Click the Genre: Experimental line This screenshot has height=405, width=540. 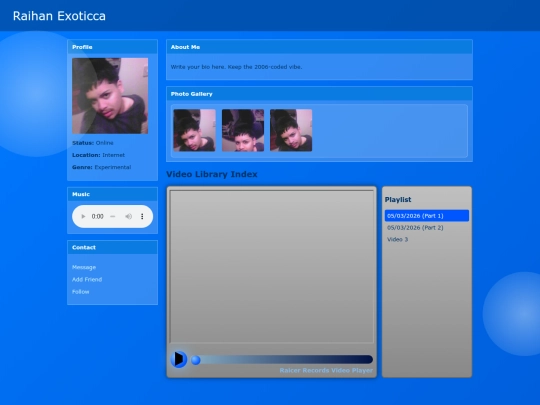pos(102,167)
